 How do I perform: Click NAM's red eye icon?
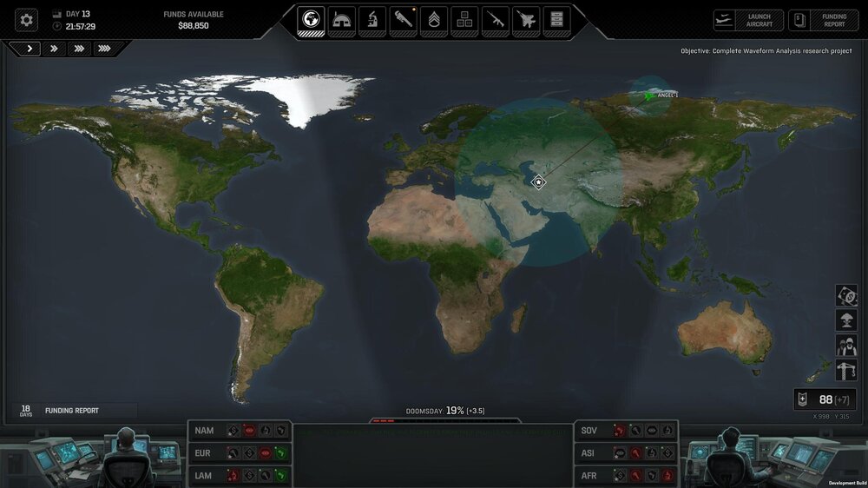coord(249,431)
